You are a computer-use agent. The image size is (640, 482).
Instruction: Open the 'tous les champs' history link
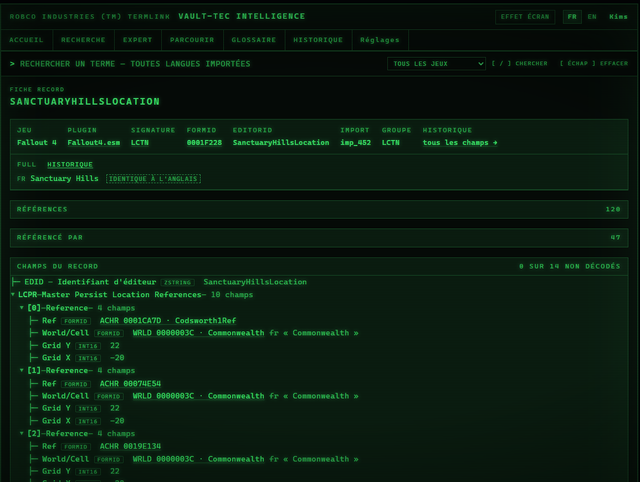(460, 142)
